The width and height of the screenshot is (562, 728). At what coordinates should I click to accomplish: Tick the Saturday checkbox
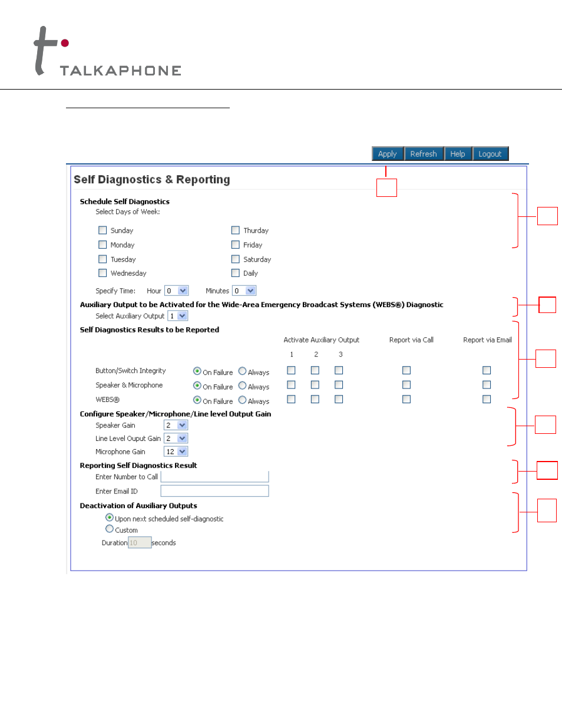coord(236,259)
